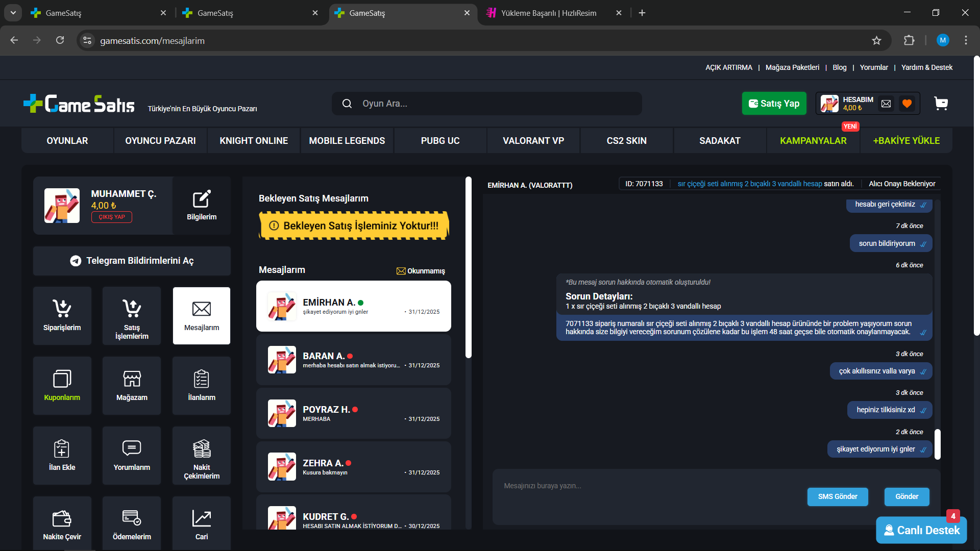The height and width of the screenshot is (551, 980).
Task: Click the shopping cart icon in header
Action: pos(941,104)
